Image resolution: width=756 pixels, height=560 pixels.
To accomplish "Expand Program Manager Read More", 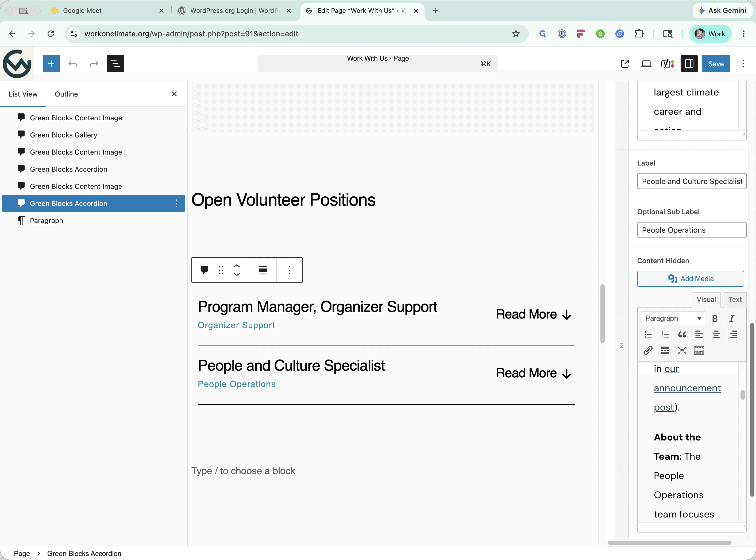I will click(533, 314).
